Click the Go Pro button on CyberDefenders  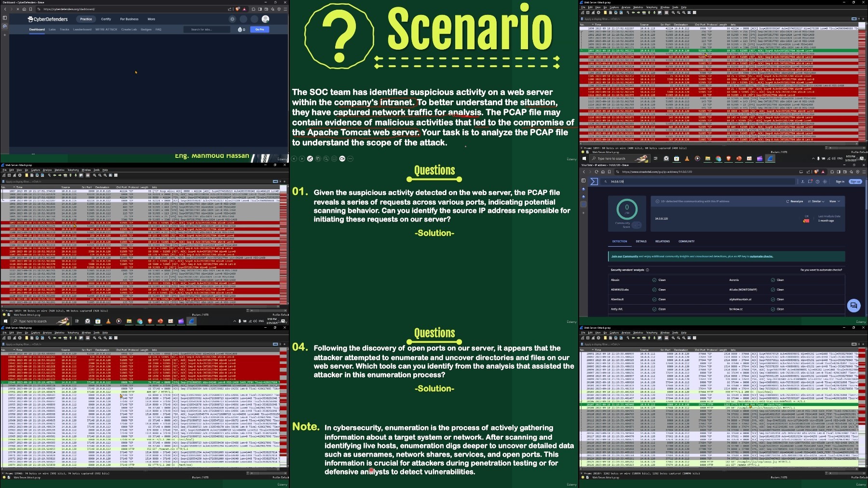pyautogui.click(x=259, y=29)
